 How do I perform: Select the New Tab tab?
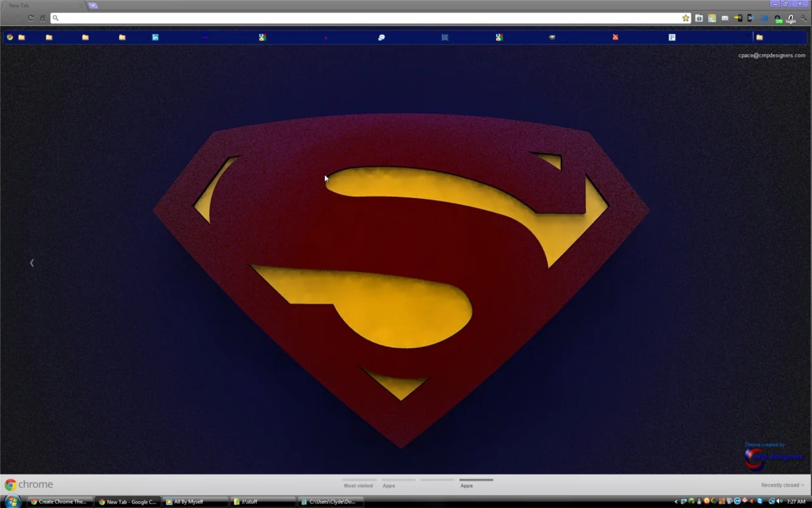[43, 6]
